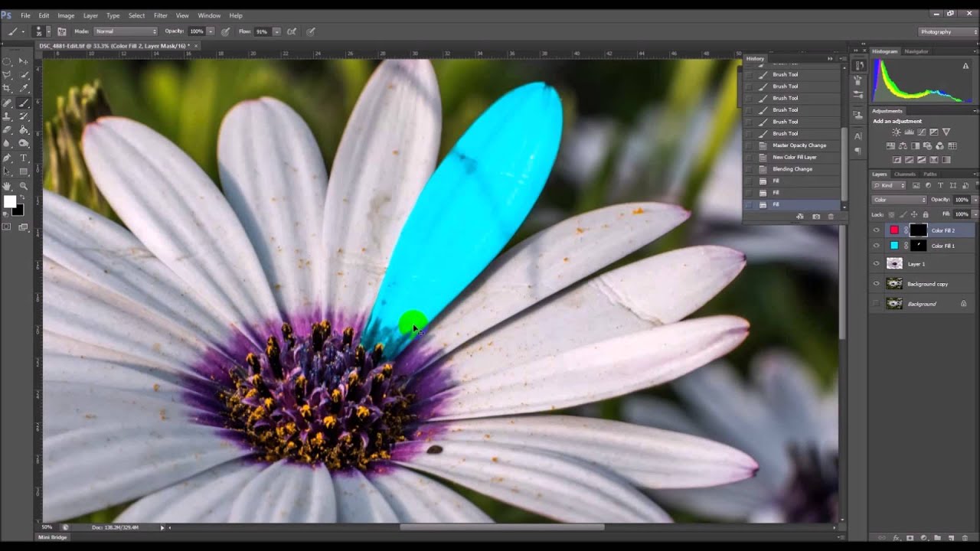Select Master Opacity Change history state
The height and width of the screenshot is (551, 980).
[x=792, y=145]
